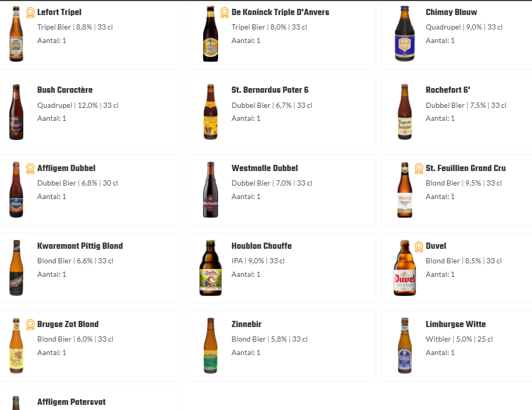Click award ribbon icon beside De Koninck Triple

(x=225, y=12)
